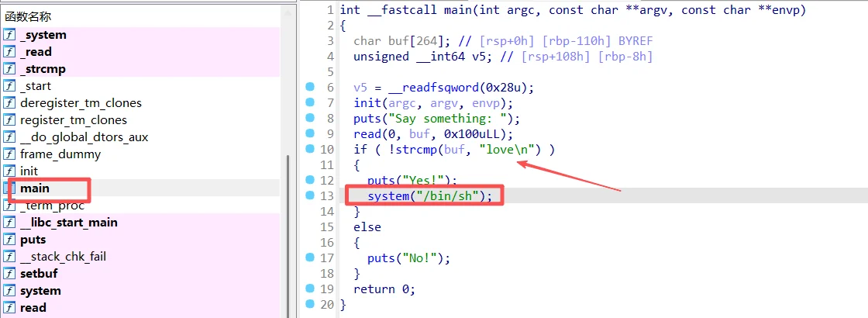
Task: Toggle breakpoint dot on line 17
Action: pyautogui.click(x=309, y=258)
